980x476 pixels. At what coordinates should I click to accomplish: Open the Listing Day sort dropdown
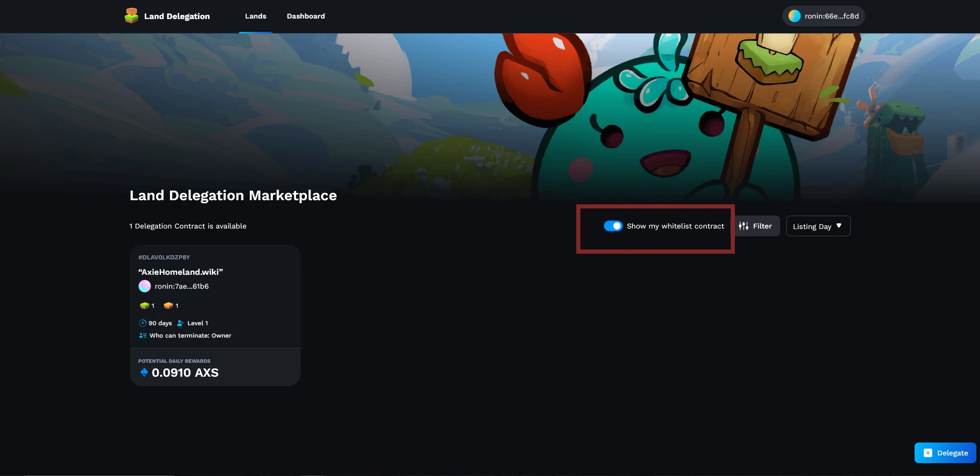[x=812, y=226]
